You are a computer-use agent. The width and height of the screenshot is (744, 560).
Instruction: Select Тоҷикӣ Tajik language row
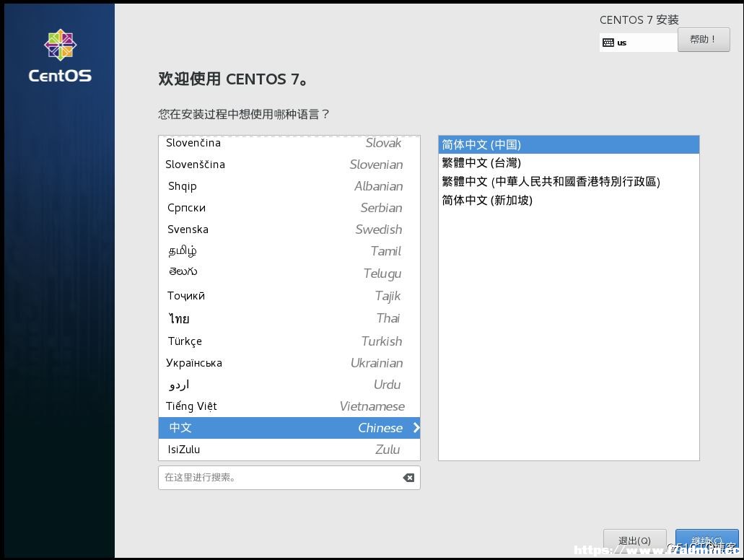click(x=289, y=296)
